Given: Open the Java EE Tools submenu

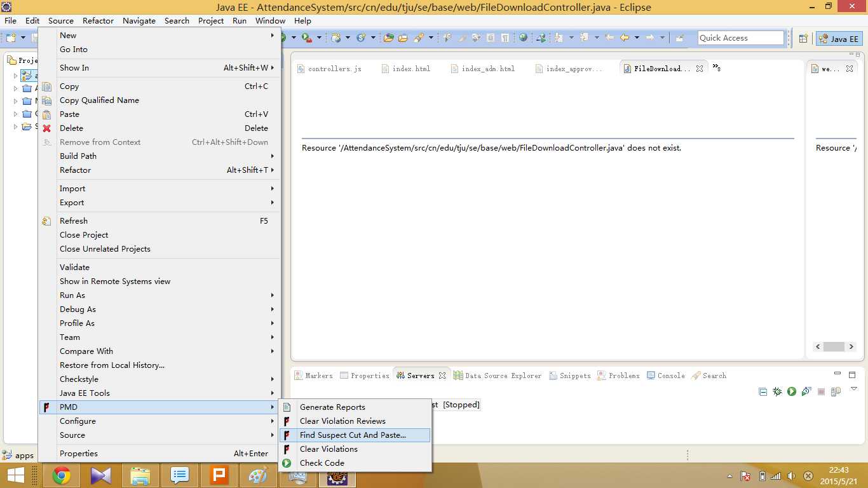Looking at the screenshot, I should click(159, 393).
